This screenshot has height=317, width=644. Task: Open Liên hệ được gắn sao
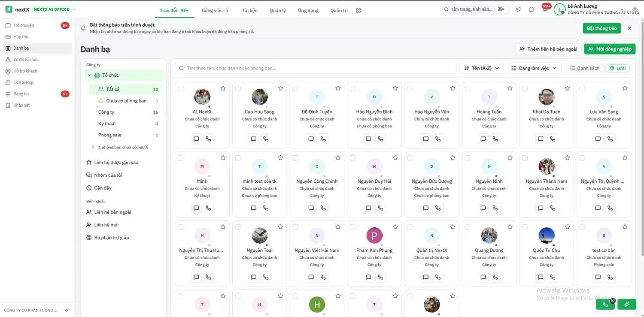pyautogui.click(x=123, y=163)
